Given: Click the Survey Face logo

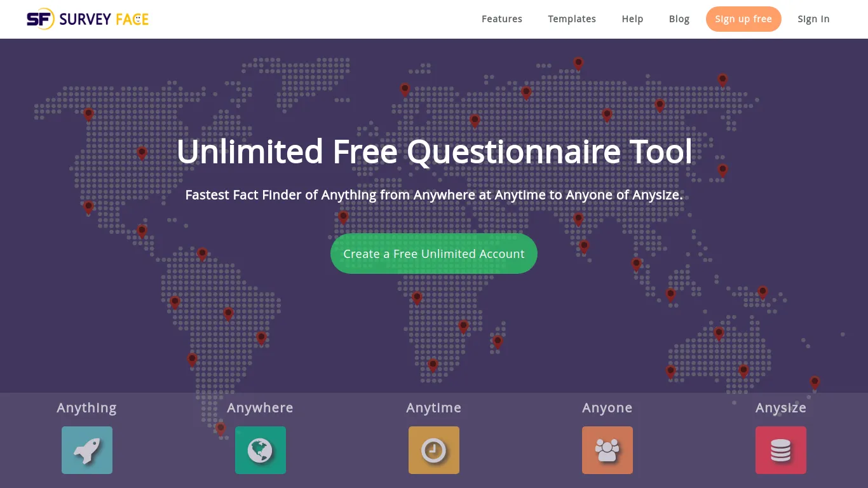Looking at the screenshot, I should [88, 19].
